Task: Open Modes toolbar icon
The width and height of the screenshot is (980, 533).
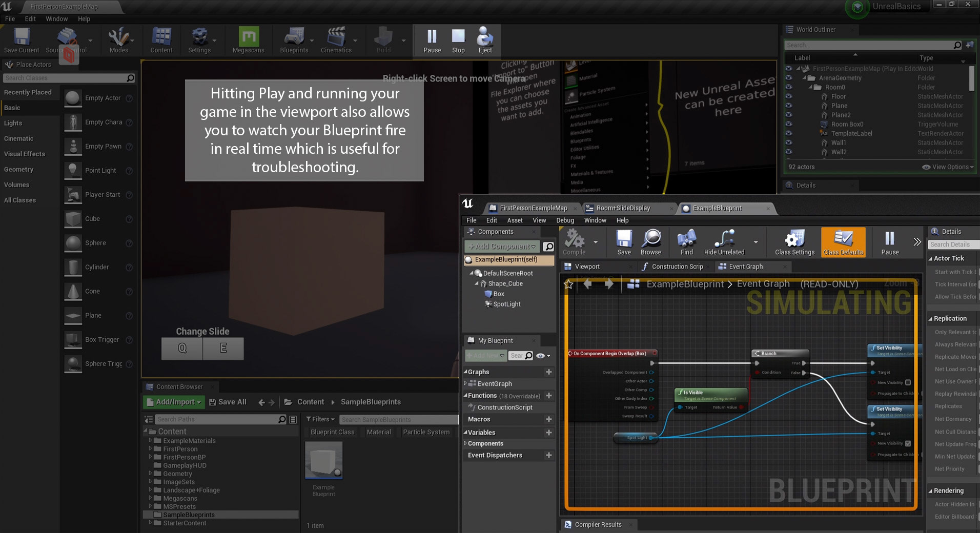Action: tap(118, 40)
